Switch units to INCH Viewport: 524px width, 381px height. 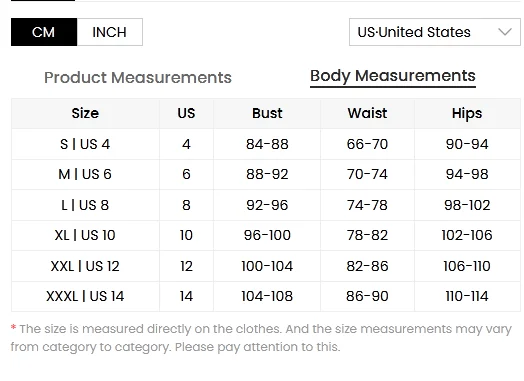coord(110,32)
